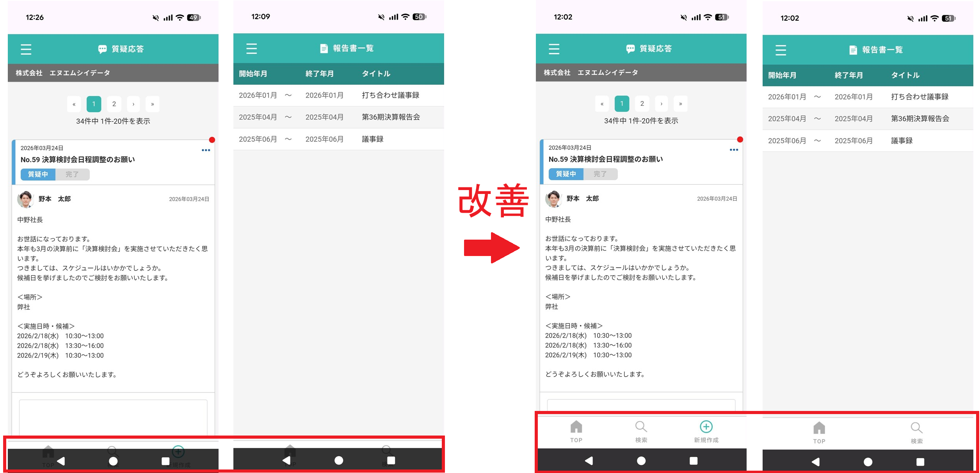Viewport: 980px width, 473px height.
Task: Toggle status to 完了 on leftmost card
Action: 72,174
